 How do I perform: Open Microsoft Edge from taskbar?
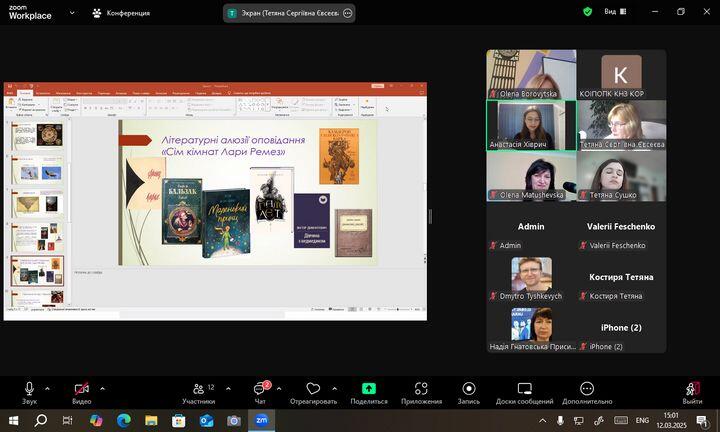coord(124,420)
